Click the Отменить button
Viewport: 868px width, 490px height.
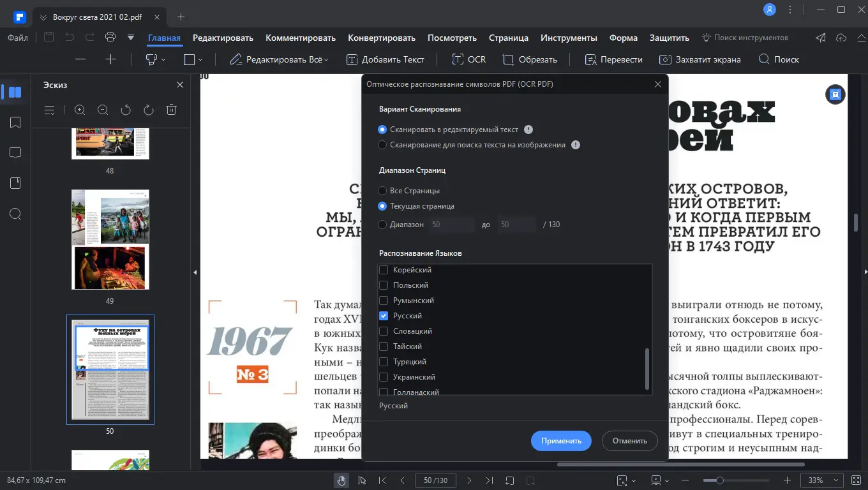[629, 440]
